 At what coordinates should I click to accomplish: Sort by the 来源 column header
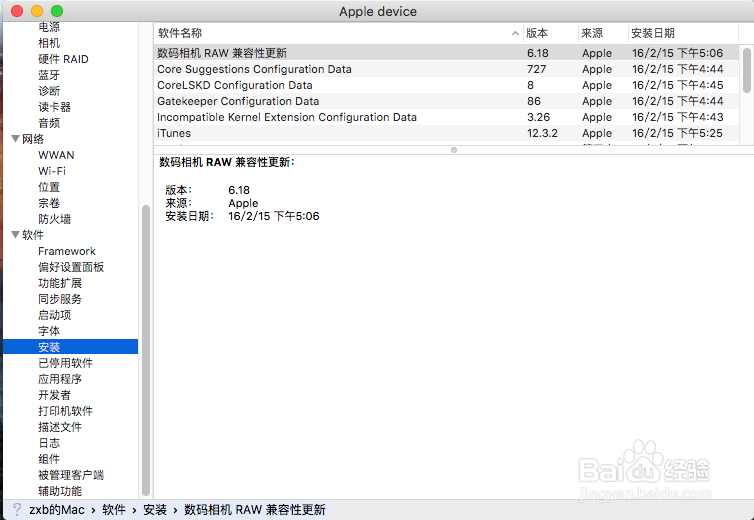[603, 33]
